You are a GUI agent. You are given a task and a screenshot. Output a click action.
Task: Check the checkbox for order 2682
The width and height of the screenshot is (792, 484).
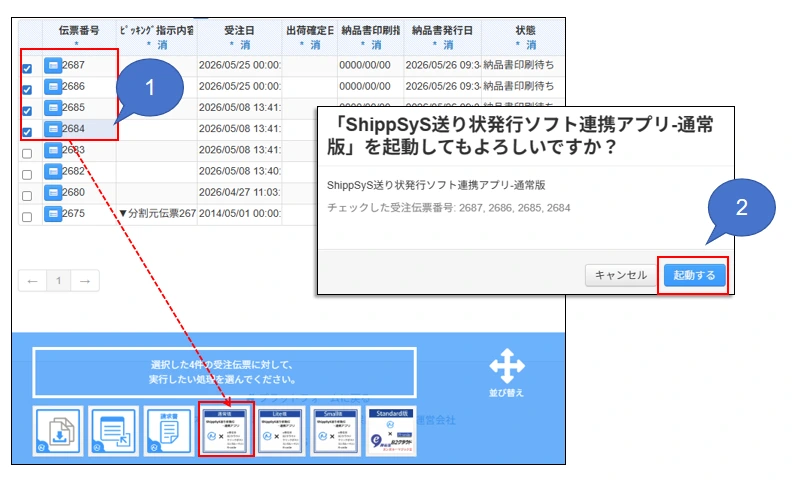(x=27, y=174)
